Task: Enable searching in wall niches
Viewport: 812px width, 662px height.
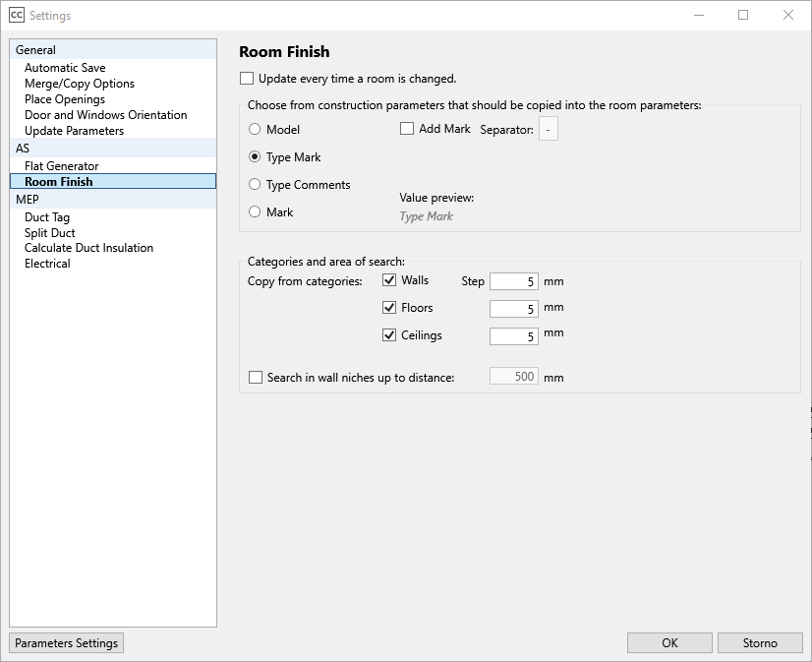Action: click(x=256, y=377)
